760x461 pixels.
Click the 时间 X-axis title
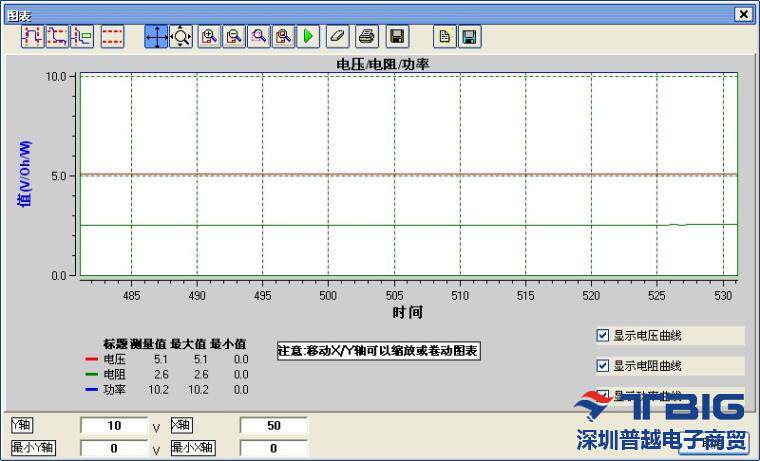407,312
